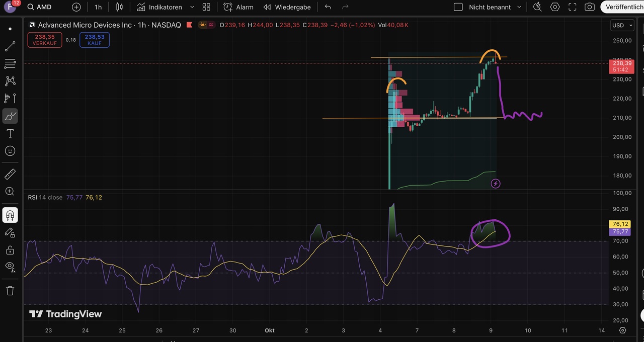Select the trend line drawing tool
Image resolution: width=644 pixels, height=342 pixels.
coord(10,47)
